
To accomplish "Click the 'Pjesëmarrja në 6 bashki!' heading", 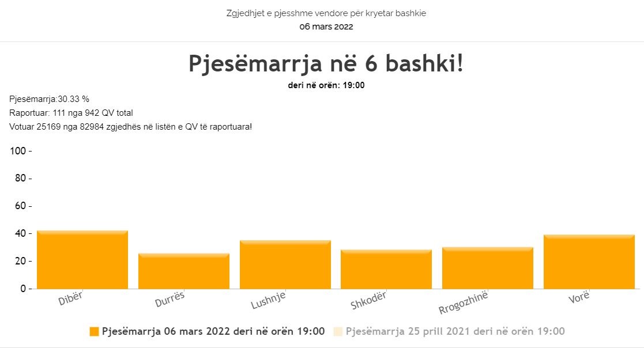I will (x=326, y=63).
